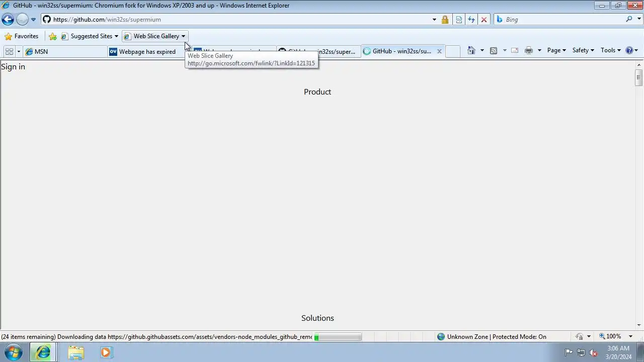Click the vertical scrollbar down arrow
Screen dimensions: 644x362
tap(639, 326)
